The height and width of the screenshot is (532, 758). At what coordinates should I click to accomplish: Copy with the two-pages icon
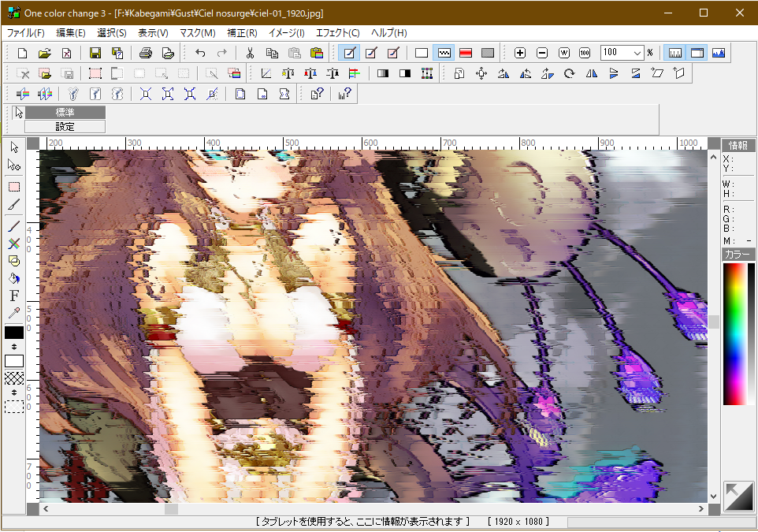click(272, 54)
